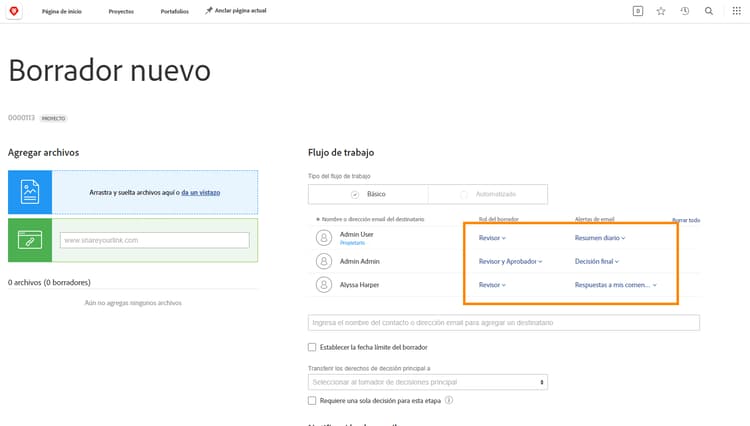Screen dimensions: 750x426
Task: Expand Admin Admin's Revisor y Aprobador dropdown
Action: 510,262
